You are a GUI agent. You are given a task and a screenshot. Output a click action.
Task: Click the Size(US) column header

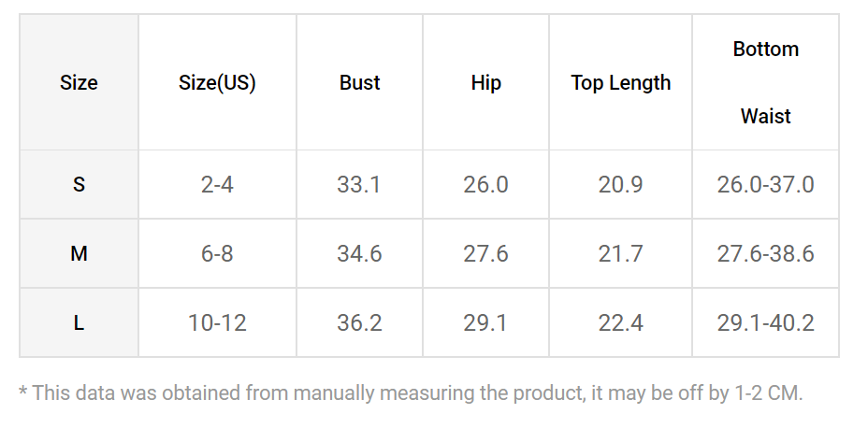click(217, 82)
